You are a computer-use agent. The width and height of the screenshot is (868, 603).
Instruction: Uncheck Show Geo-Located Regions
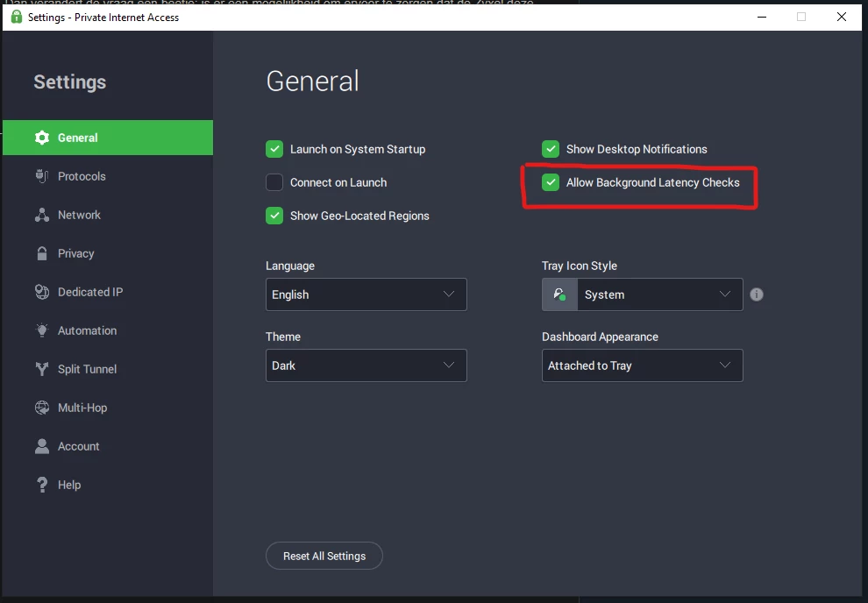point(274,216)
